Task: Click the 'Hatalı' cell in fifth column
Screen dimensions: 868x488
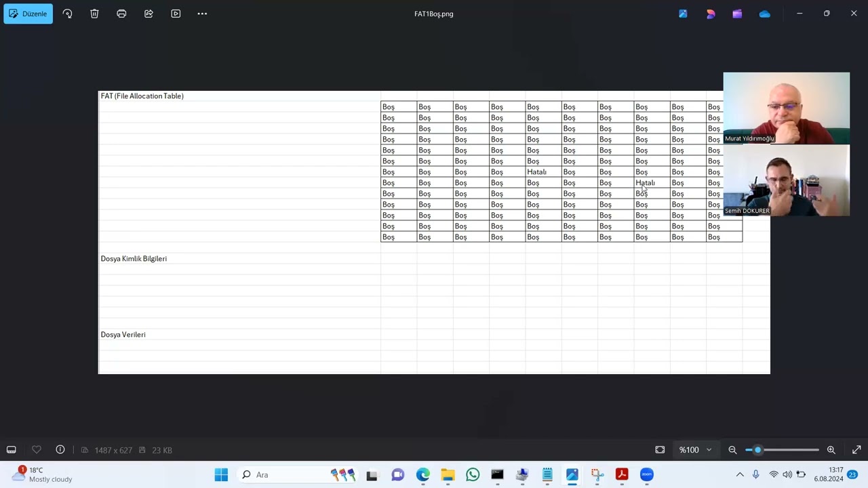Action: (543, 172)
